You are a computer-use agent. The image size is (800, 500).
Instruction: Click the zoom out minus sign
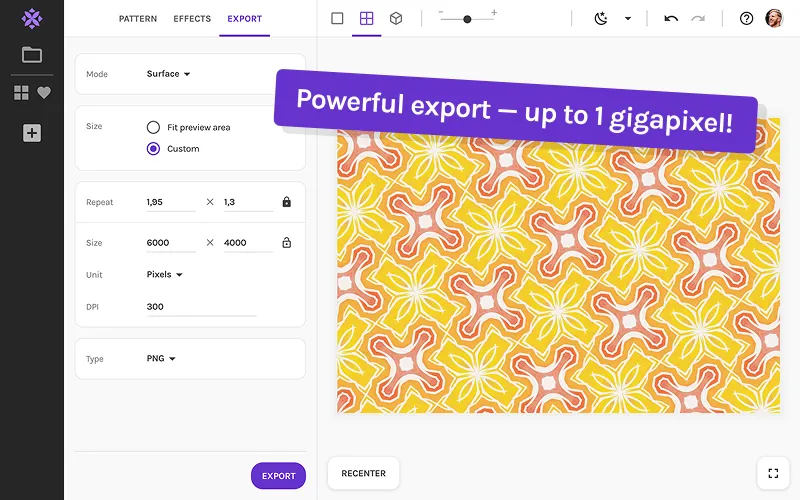click(x=441, y=12)
